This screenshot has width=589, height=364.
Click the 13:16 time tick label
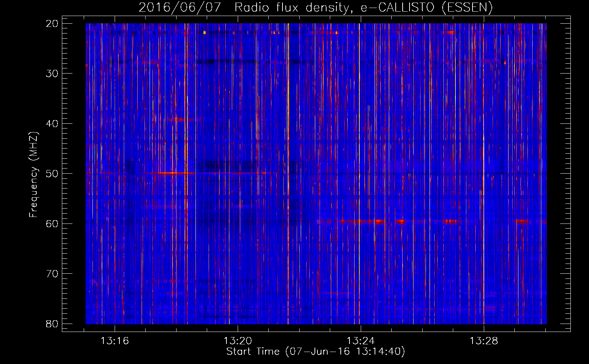pos(115,341)
